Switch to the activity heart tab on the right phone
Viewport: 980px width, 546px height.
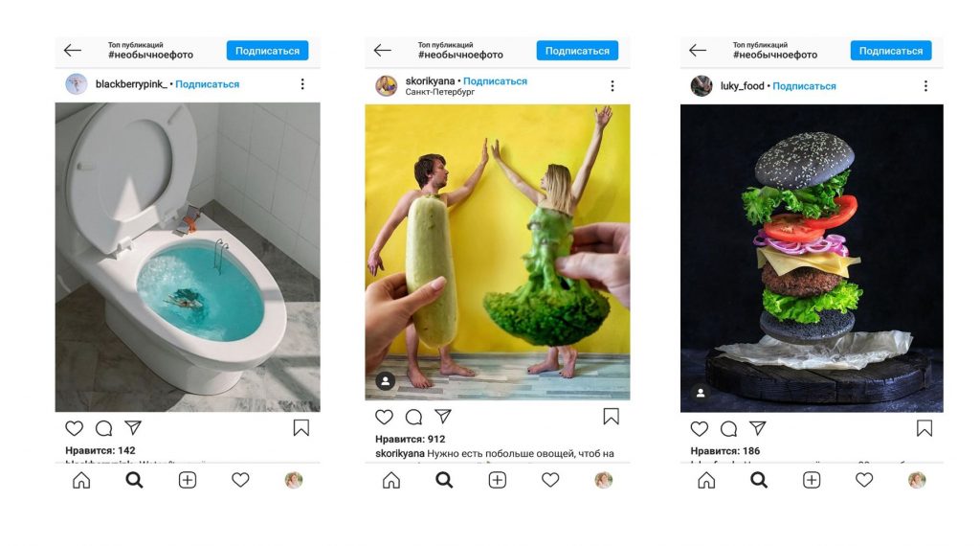[864, 480]
